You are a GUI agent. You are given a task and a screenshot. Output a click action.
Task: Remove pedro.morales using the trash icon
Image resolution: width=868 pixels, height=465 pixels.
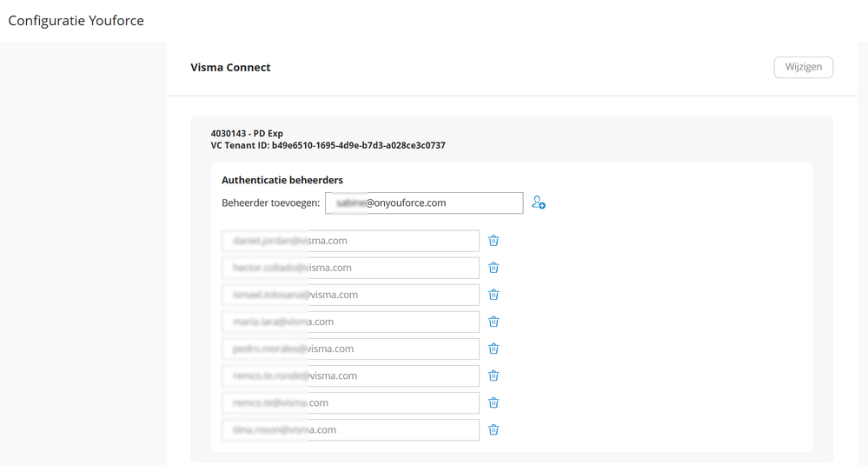click(x=494, y=349)
